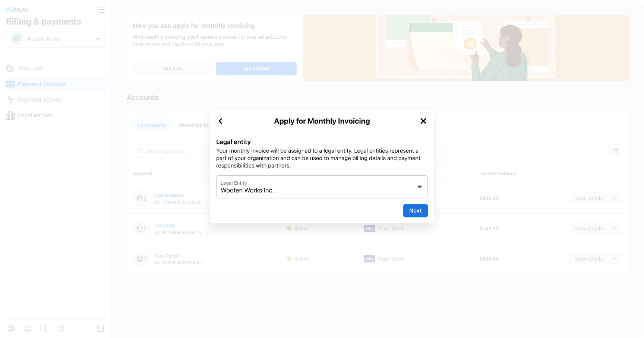Screen dimensions: 644x338
Task: Click the Oakland account icon
Action: tap(142, 229)
